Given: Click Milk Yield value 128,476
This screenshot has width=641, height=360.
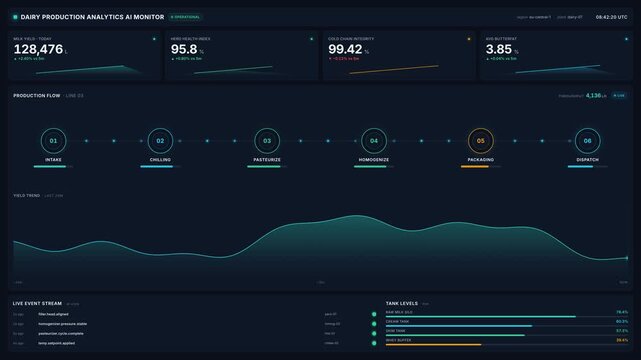Looking at the screenshot, I should pos(38,49).
